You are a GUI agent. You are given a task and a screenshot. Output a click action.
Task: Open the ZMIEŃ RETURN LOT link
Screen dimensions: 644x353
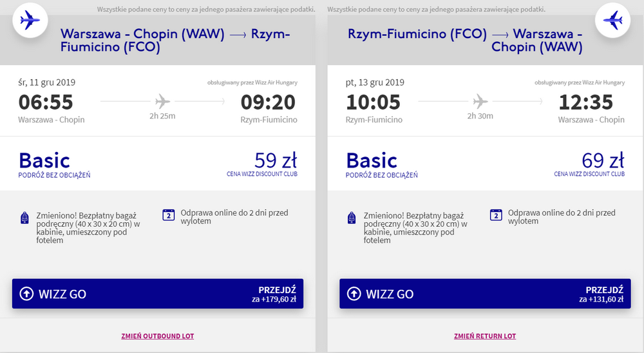(485, 336)
